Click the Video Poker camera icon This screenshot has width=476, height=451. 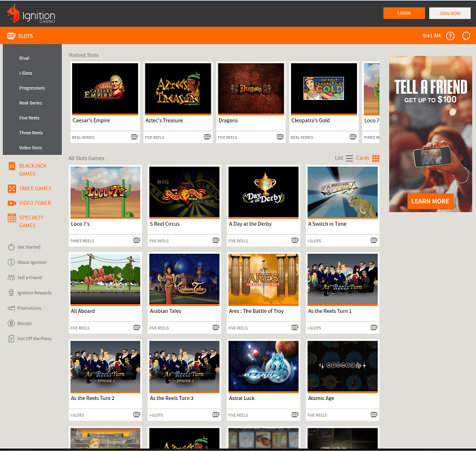point(12,203)
